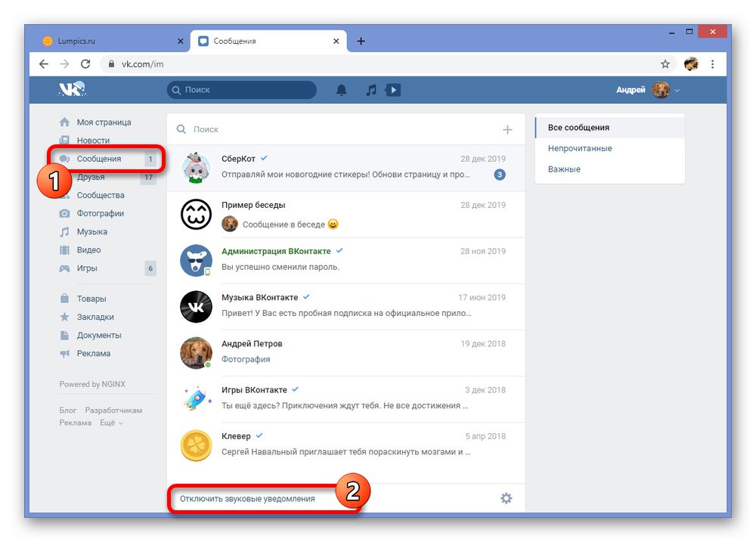Image resolution: width=756 pixels, height=542 pixels.
Task: Click the small avatar in Пример беседы preview
Action: [x=230, y=225]
